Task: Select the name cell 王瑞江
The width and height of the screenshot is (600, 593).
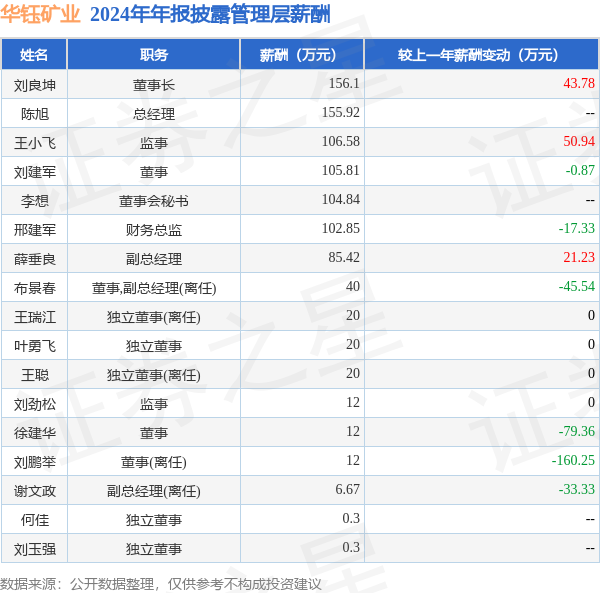Action: (35, 317)
